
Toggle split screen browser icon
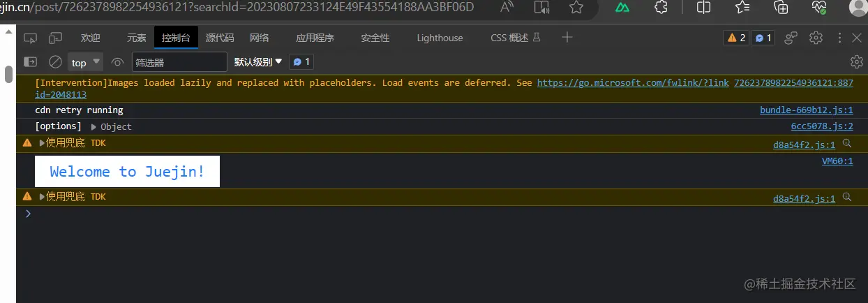pyautogui.click(x=703, y=7)
